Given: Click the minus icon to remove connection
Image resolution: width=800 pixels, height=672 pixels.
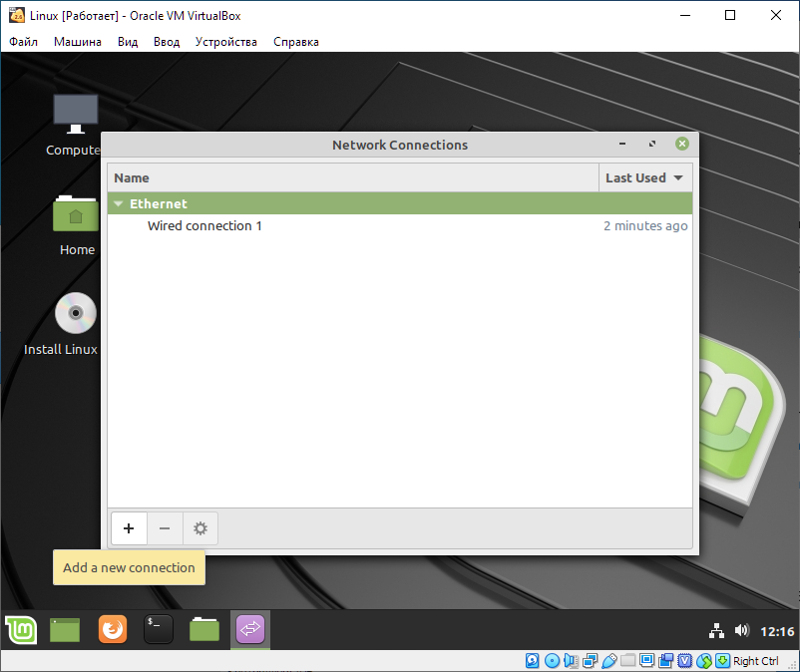Looking at the screenshot, I should pos(165,528).
